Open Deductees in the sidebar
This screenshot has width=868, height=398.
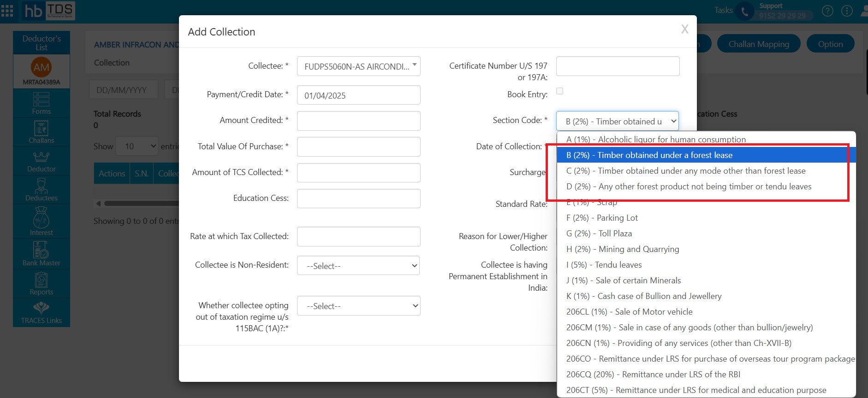pyautogui.click(x=42, y=189)
